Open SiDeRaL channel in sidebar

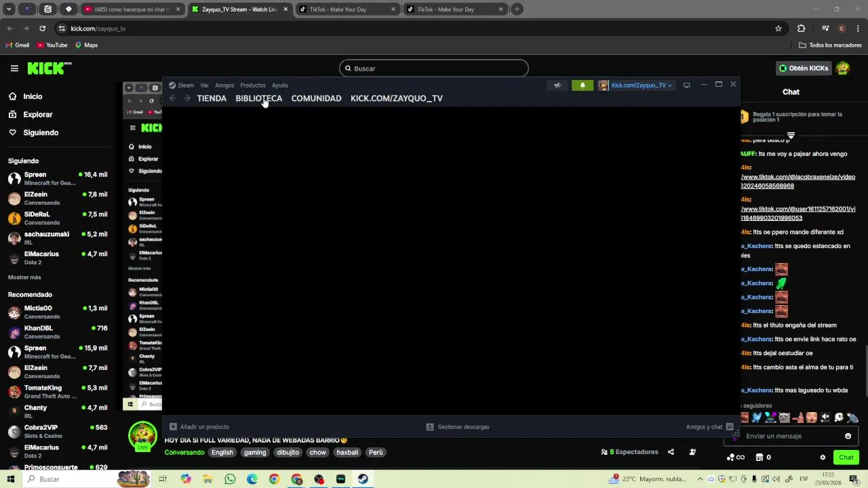58,218
